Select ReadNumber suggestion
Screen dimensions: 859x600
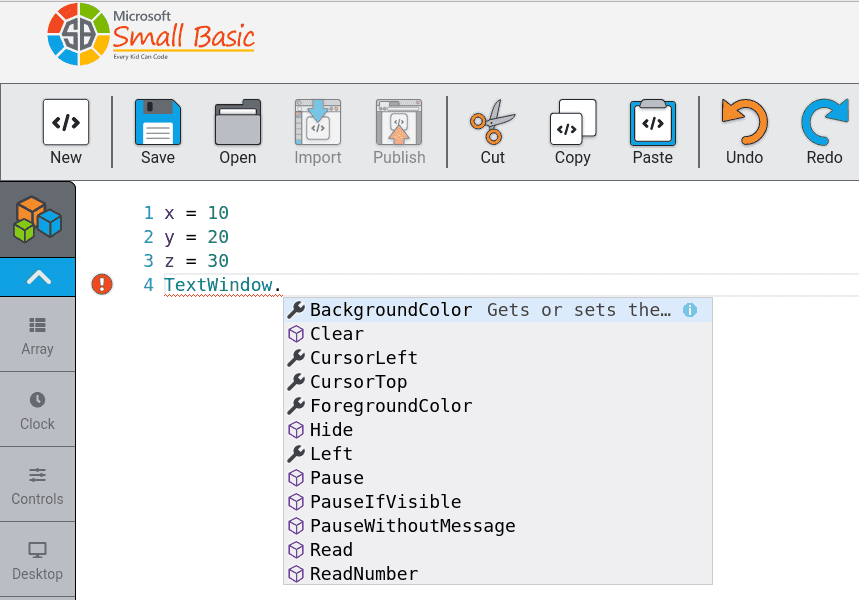point(498,574)
